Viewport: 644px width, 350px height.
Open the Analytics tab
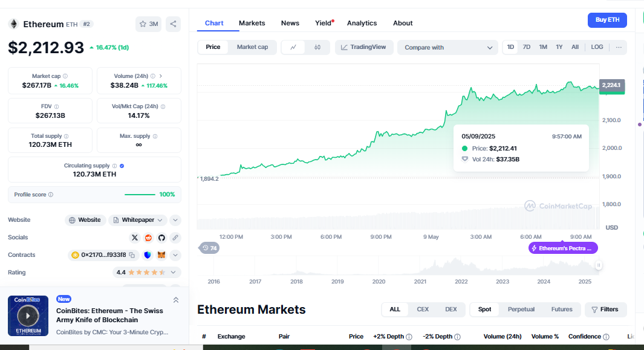362,24
